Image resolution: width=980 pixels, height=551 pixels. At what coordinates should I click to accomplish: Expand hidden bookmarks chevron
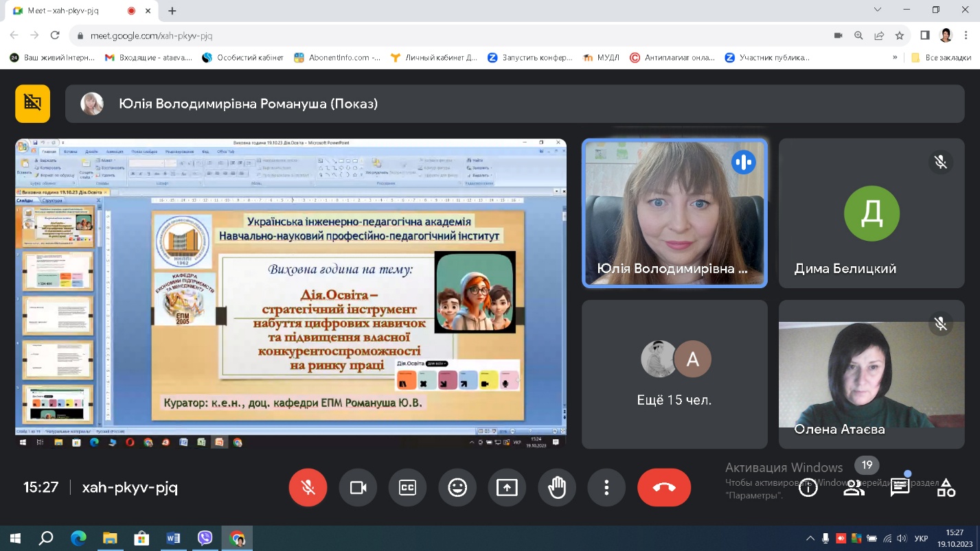895,58
